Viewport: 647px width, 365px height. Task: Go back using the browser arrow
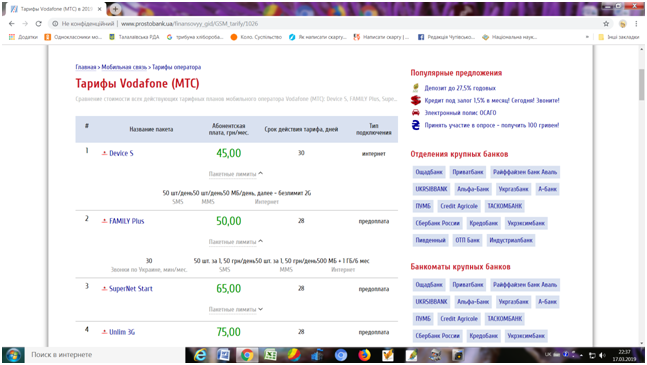point(12,24)
